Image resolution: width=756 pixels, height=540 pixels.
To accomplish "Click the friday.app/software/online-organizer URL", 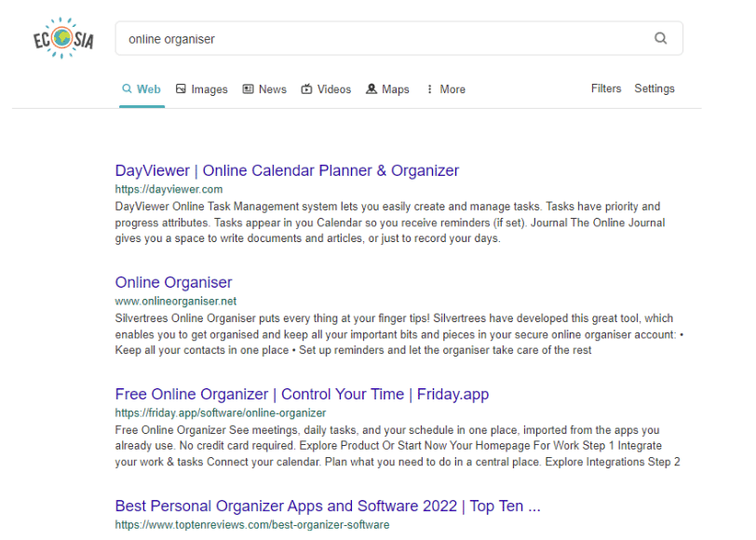I will point(221,413).
